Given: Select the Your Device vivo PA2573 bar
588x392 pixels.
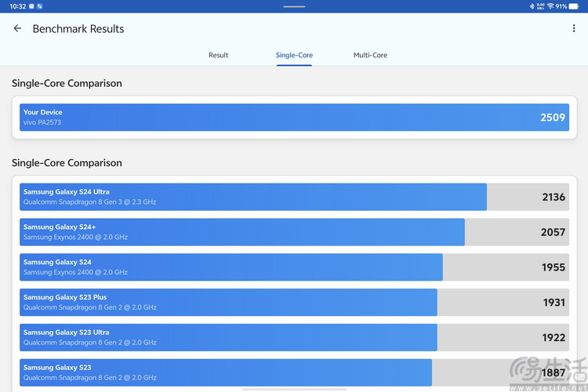Looking at the screenshot, I should 294,118.
